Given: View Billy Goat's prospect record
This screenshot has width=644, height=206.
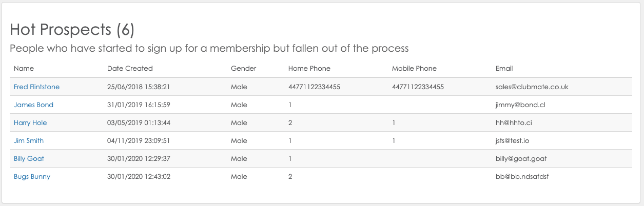Looking at the screenshot, I should 29,159.
